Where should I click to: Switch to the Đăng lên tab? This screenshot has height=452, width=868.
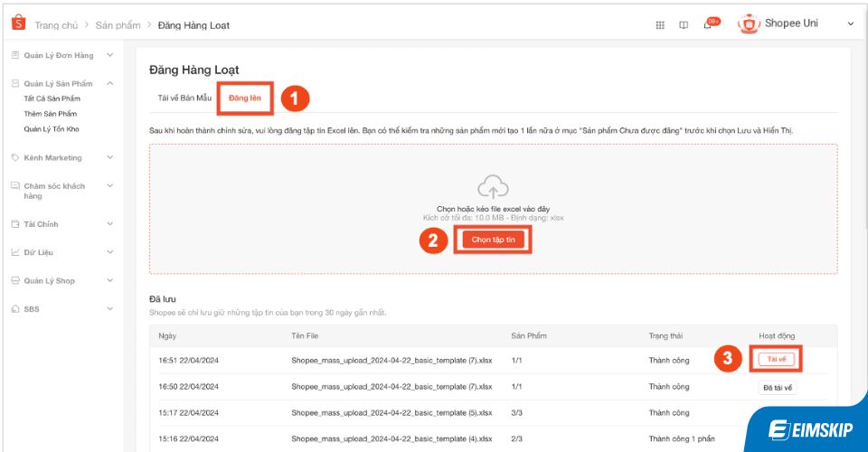pyautogui.click(x=245, y=98)
